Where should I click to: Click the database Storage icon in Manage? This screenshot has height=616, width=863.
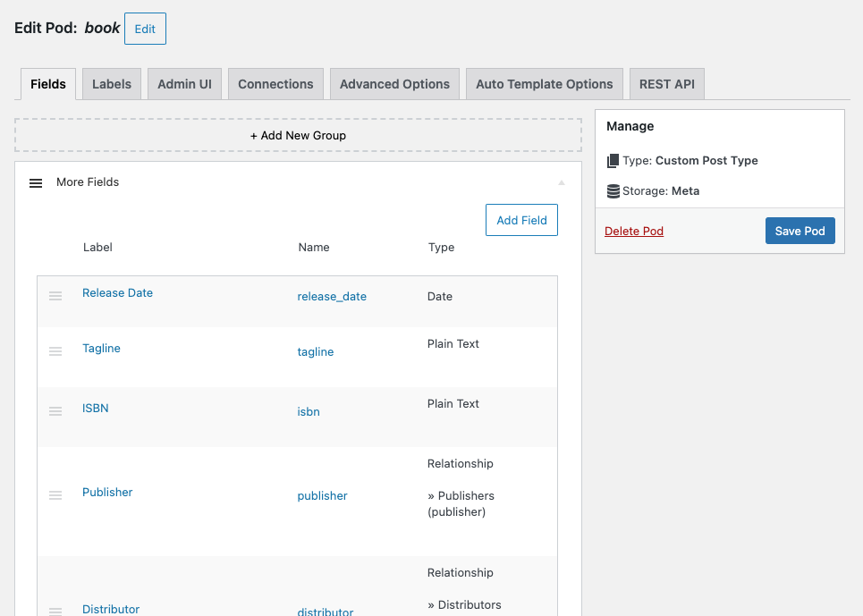click(613, 190)
